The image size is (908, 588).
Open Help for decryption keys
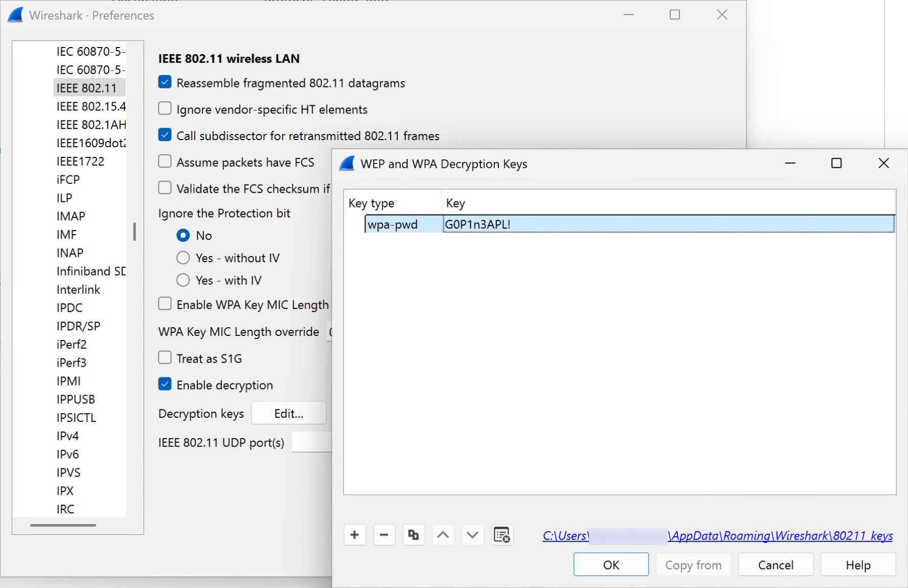(858, 564)
